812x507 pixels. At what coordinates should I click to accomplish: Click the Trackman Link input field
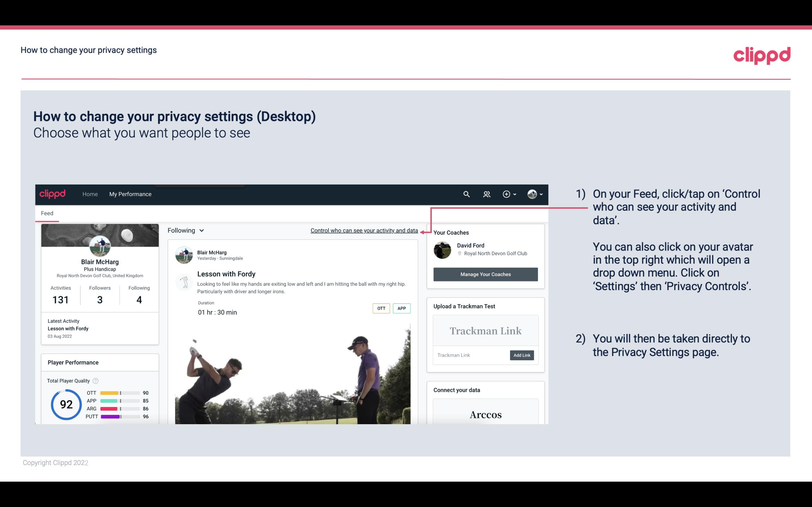coord(470,355)
